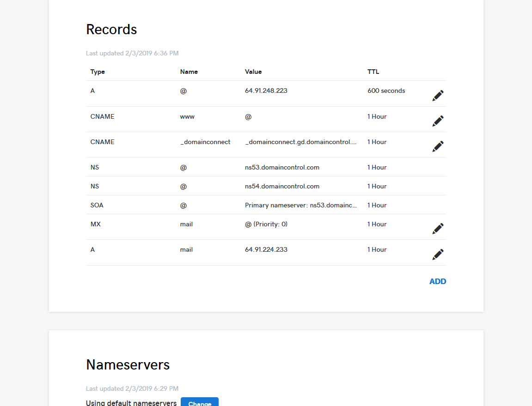
Task: Click the Name column header
Action: (189, 72)
